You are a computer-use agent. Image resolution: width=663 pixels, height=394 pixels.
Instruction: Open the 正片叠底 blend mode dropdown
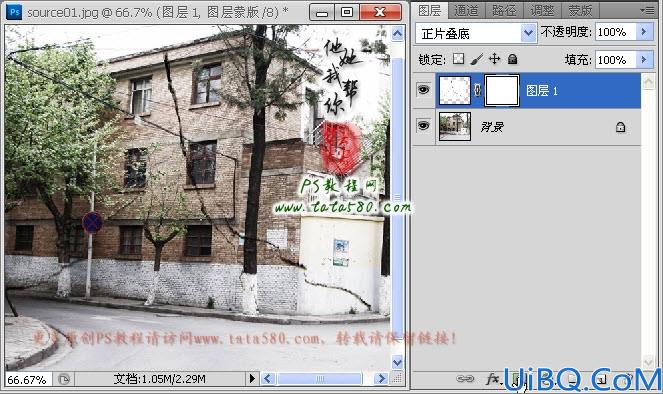476,33
